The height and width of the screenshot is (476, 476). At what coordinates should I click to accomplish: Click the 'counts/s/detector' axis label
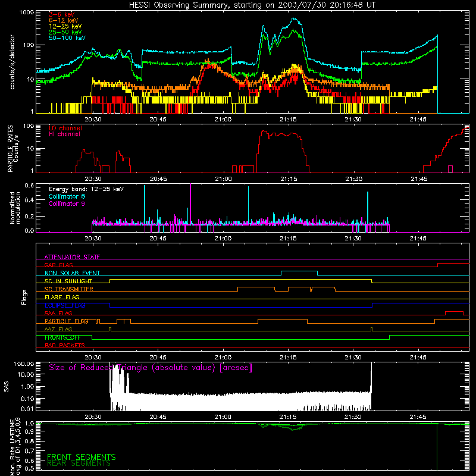[x=12, y=62]
